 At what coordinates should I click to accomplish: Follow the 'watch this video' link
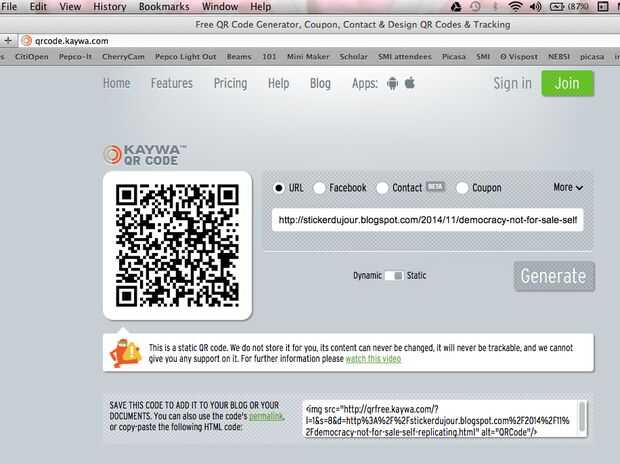tap(373, 359)
